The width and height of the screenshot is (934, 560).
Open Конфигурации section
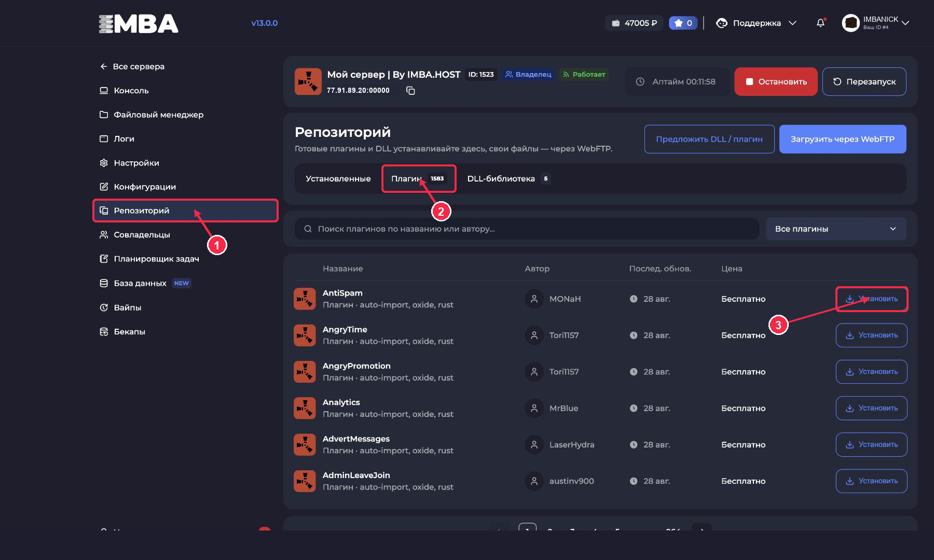(x=138, y=187)
